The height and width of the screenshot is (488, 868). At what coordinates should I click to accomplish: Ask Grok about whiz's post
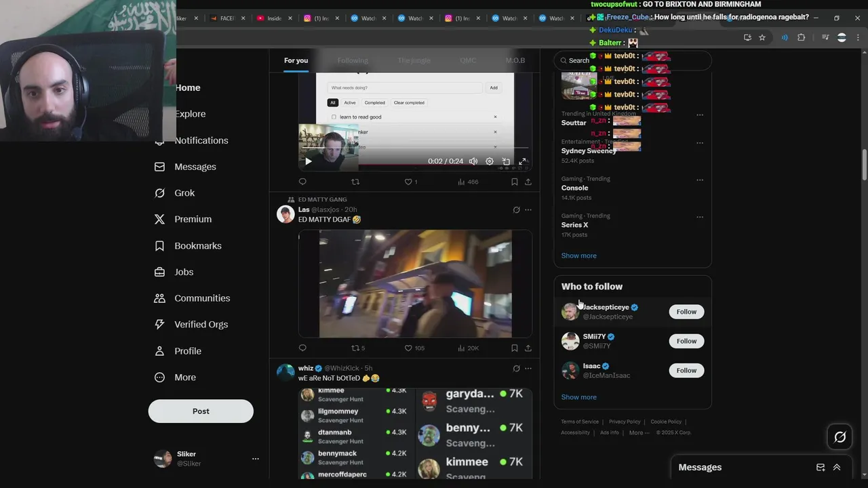coord(516,369)
